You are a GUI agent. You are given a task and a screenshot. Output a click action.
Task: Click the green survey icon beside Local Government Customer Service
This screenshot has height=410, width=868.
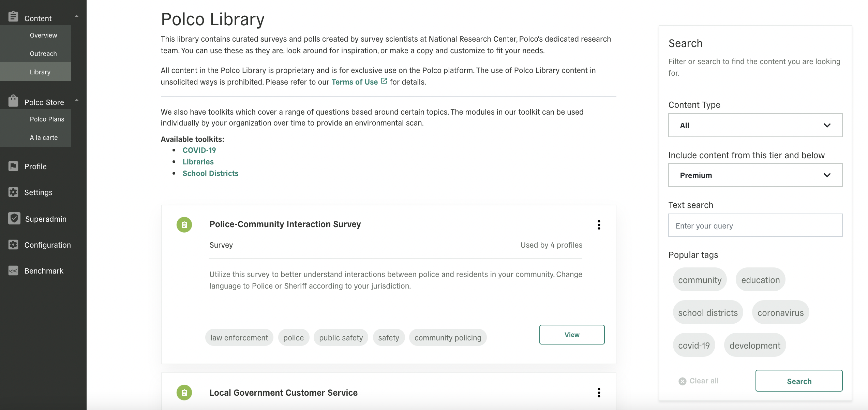(184, 393)
